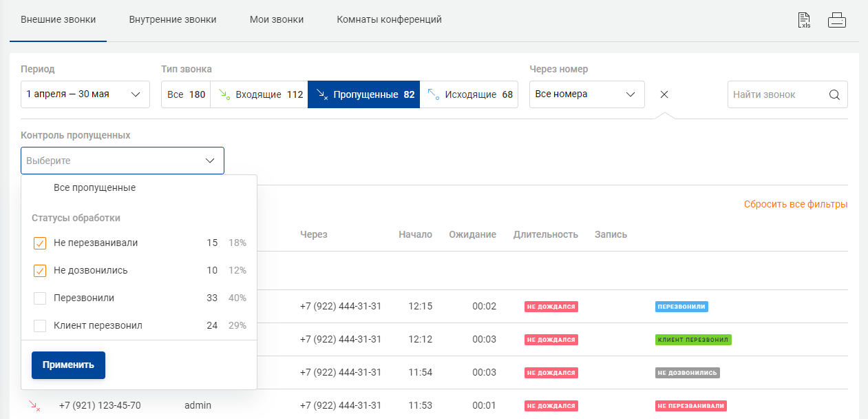The height and width of the screenshot is (419, 868).
Task: Collapse the "Контроль пропущенных" dropdown
Action: 123,161
